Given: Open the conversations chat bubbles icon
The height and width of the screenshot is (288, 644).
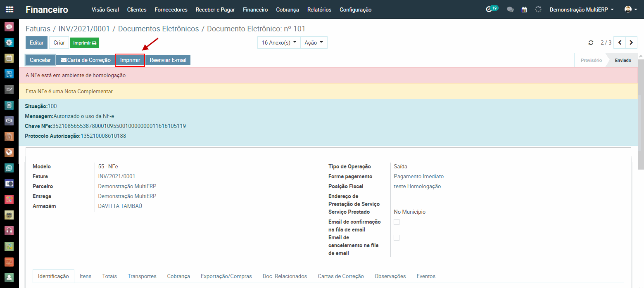Looking at the screenshot, I should [510, 9].
